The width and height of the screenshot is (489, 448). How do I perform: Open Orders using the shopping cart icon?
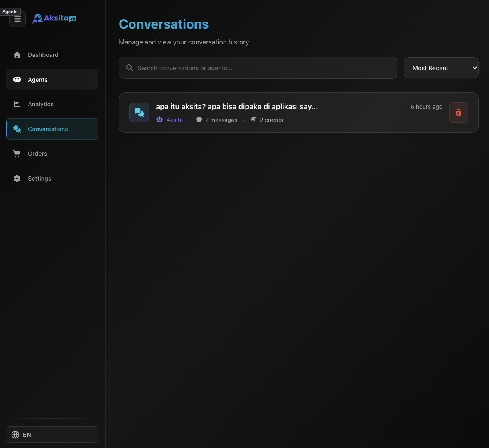pos(17,153)
